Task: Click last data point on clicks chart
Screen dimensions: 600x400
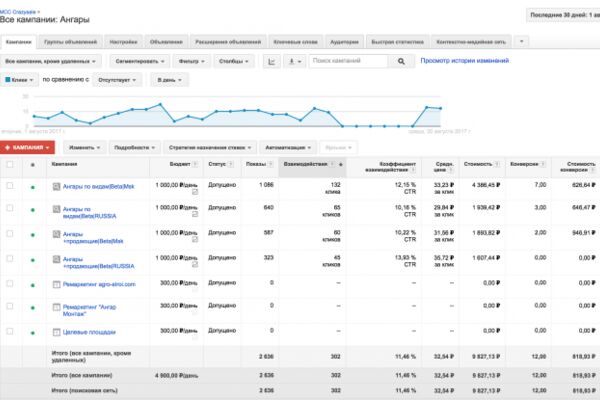Action: (x=440, y=108)
